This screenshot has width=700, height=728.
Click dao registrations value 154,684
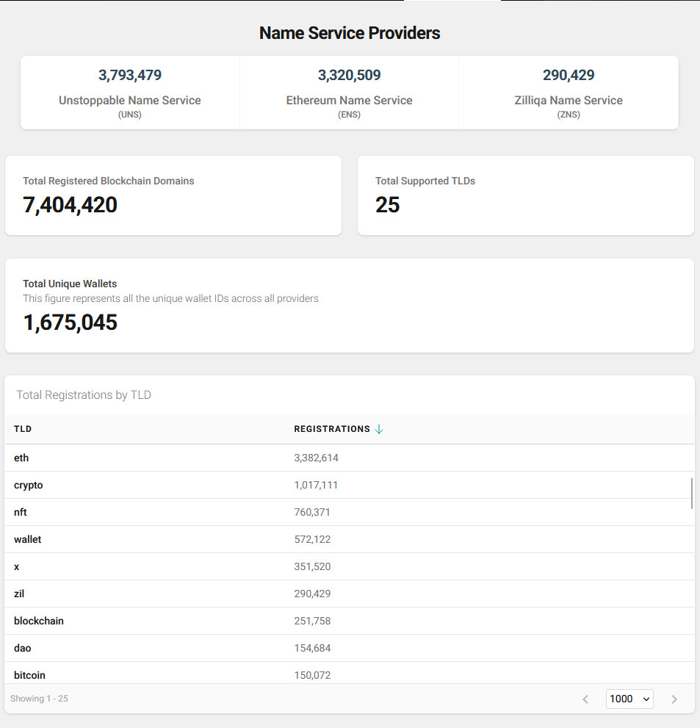pos(312,648)
